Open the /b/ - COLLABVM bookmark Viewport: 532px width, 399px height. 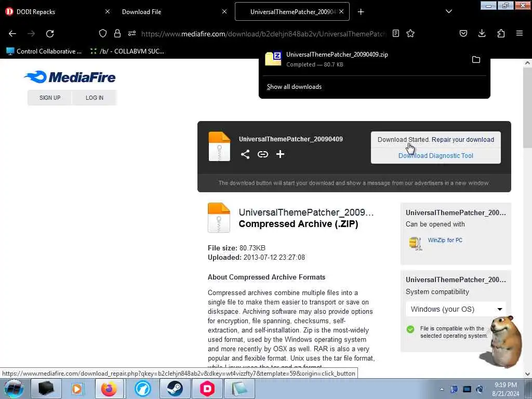[127, 51]
